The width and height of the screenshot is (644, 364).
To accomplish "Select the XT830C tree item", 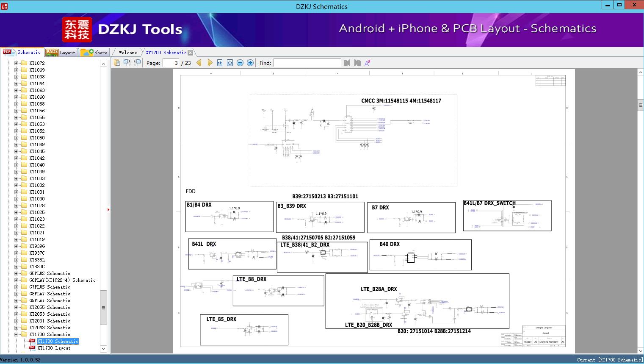I will pyautogui.click(x=37, y=267).
